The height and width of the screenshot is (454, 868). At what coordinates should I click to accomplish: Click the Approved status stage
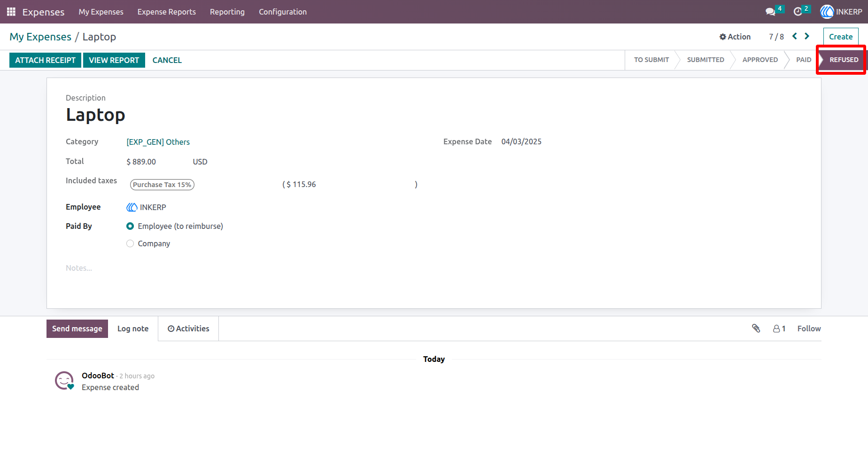pyautogui.click(x=760, y=60)
